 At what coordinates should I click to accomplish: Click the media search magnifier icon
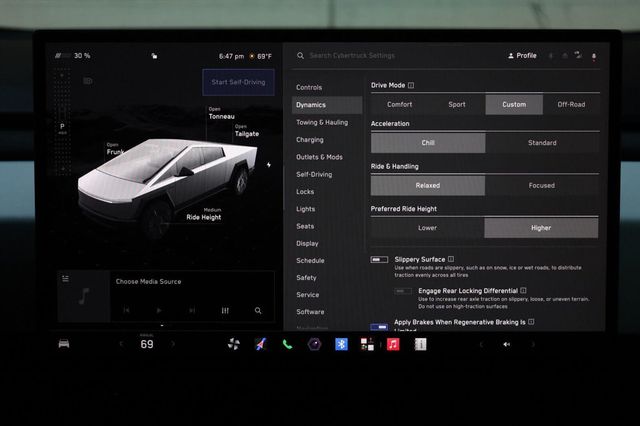(x=258, y=311)
